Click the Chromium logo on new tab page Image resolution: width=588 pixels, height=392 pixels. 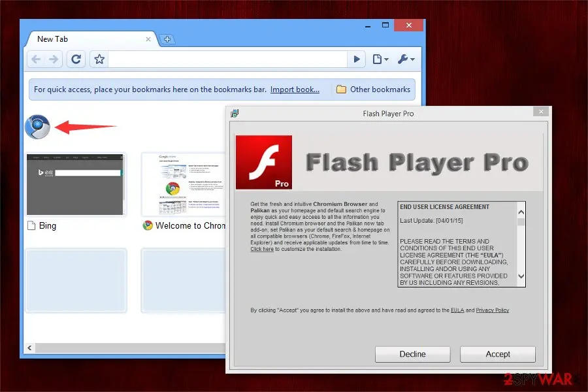tap(37, 127)
